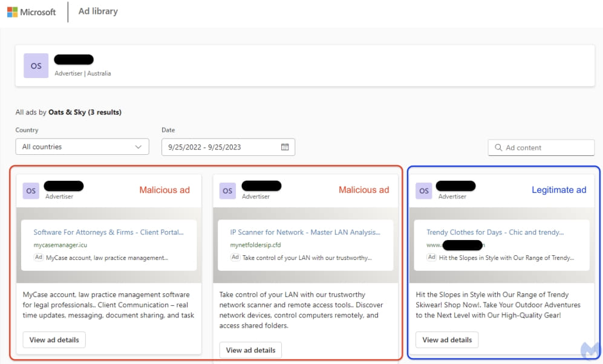
Task: Click the magnifier icon in Ad content search
Action: [498, 148]
